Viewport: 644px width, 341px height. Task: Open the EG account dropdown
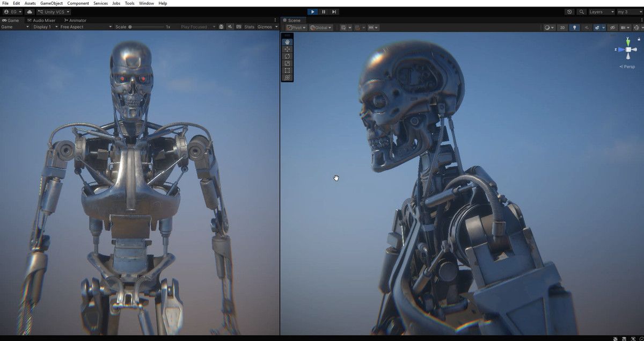tap(13, 12)
